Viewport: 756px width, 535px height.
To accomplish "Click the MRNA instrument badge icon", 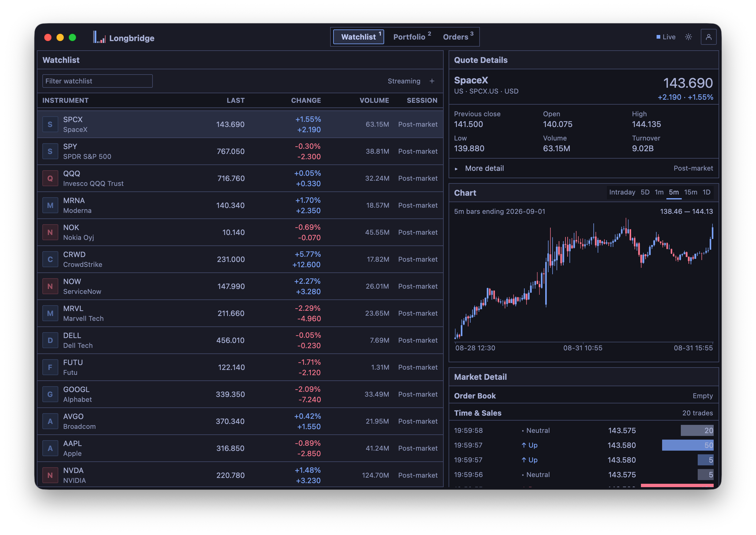I will 50,205.
